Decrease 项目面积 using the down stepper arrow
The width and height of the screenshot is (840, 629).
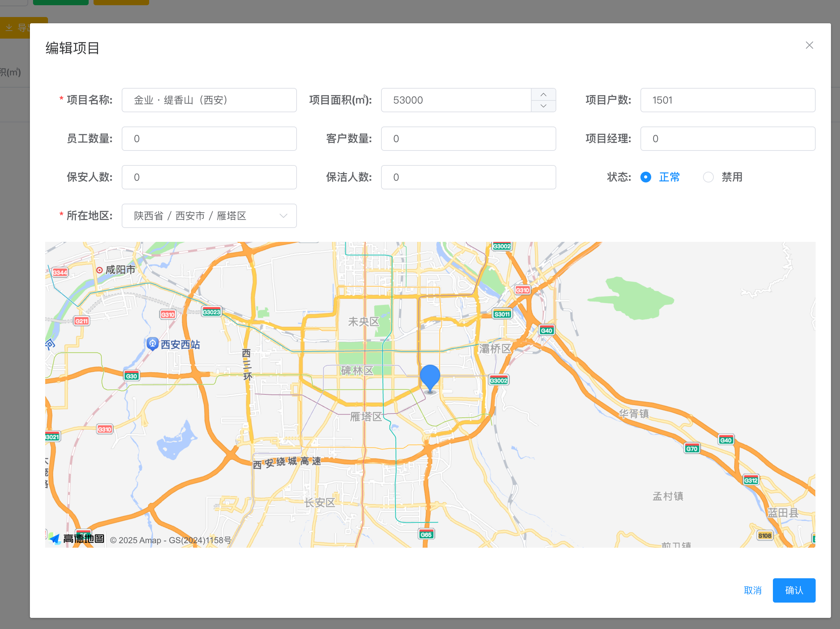point(543,106)
